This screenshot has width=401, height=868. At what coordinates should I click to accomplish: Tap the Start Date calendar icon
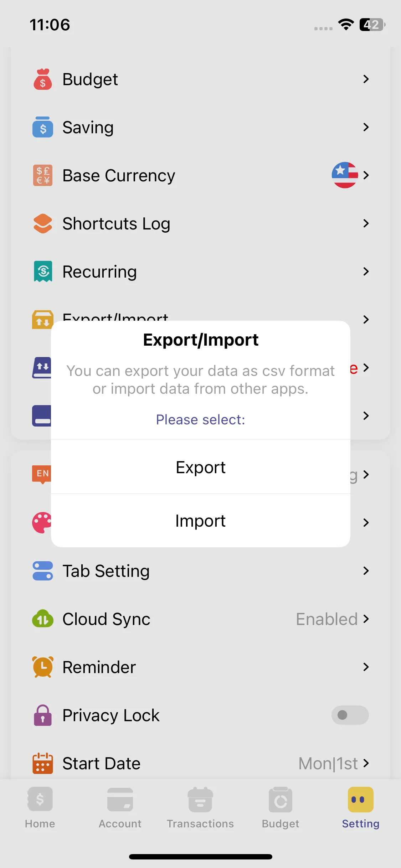43,763
